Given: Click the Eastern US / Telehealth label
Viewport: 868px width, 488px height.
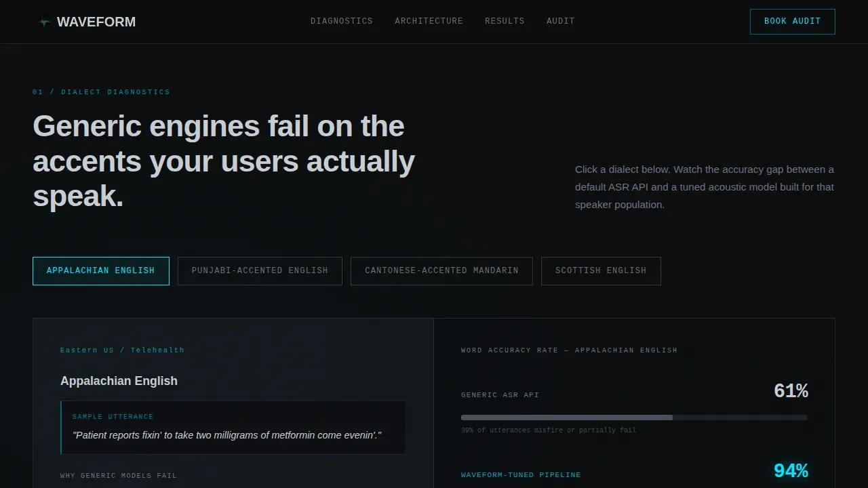Looking at the screenshot, I should coord(122,350).
